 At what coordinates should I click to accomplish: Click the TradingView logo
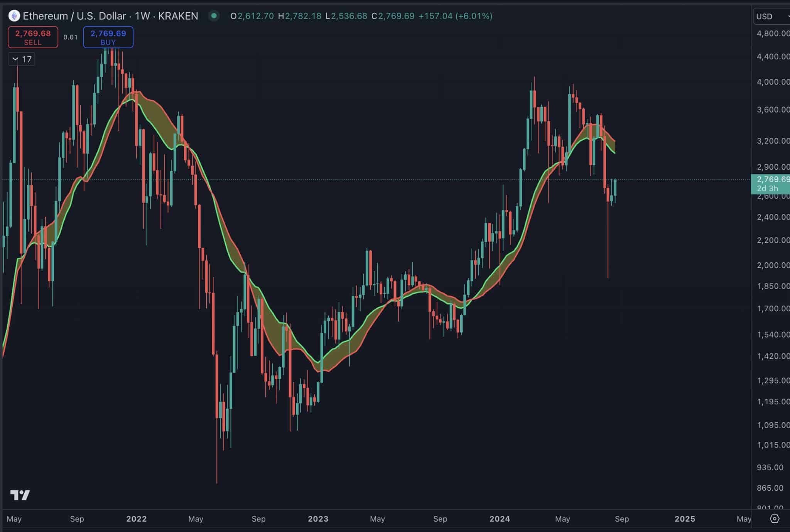tap(20, 495)
